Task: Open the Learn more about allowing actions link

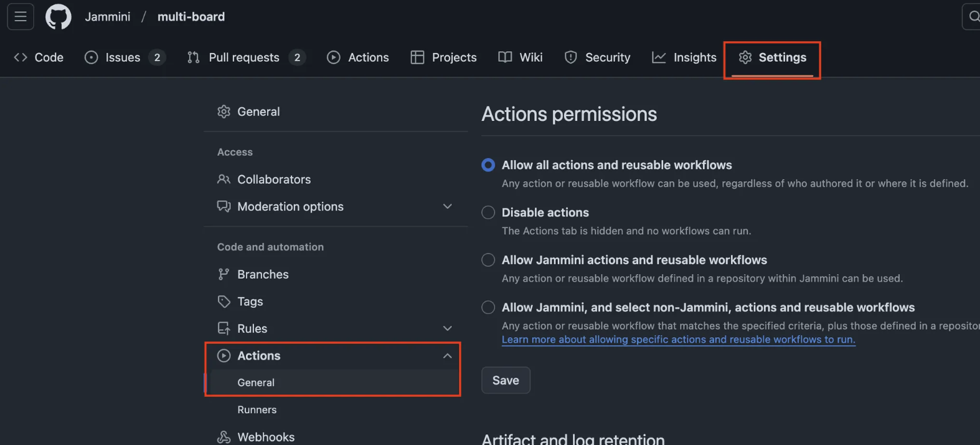Action: [x=678, y=340]
